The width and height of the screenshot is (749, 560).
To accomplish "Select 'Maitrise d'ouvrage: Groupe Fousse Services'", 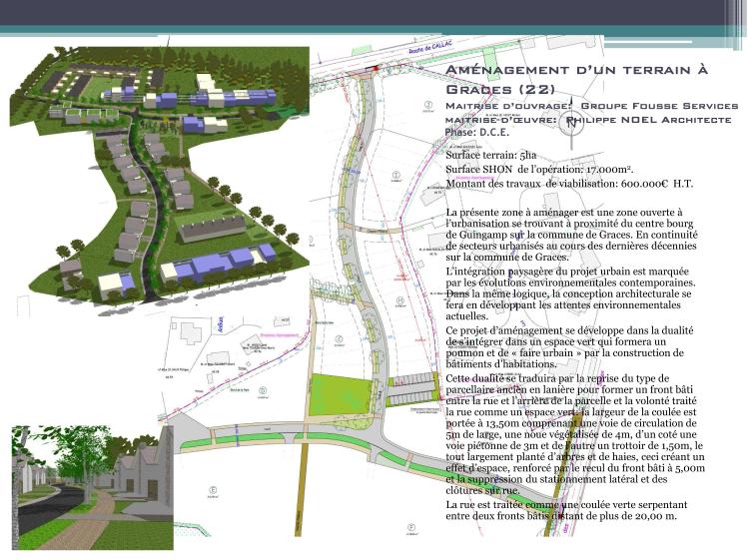I will [592, 106].
